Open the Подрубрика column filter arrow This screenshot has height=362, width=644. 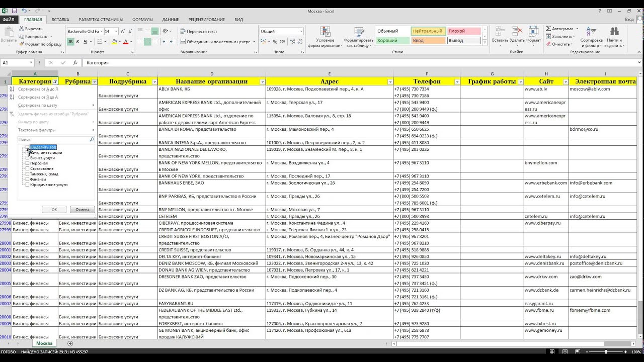click(154, 81)
